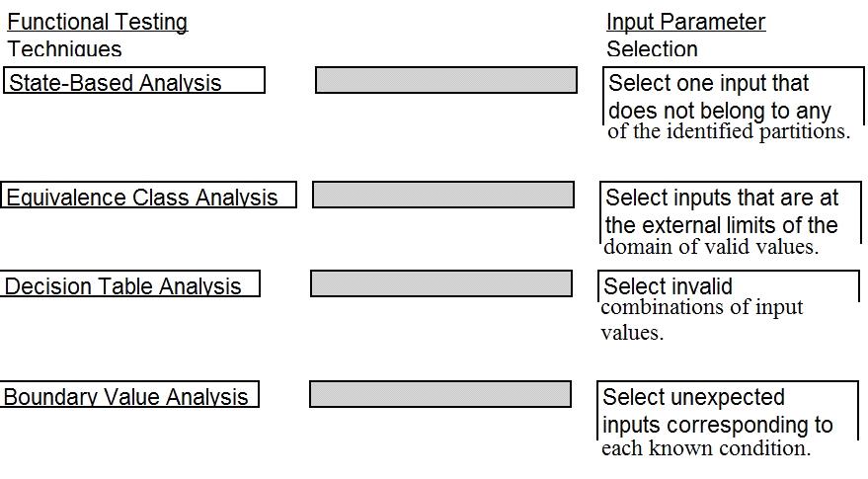Select the "Select invalid" description box
Screen dimensions: 868x479
point(727,286)
